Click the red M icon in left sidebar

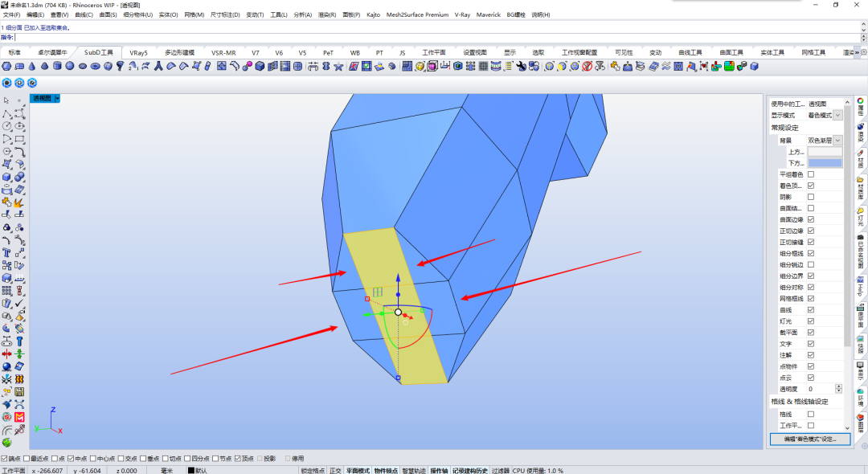[19, 416]
